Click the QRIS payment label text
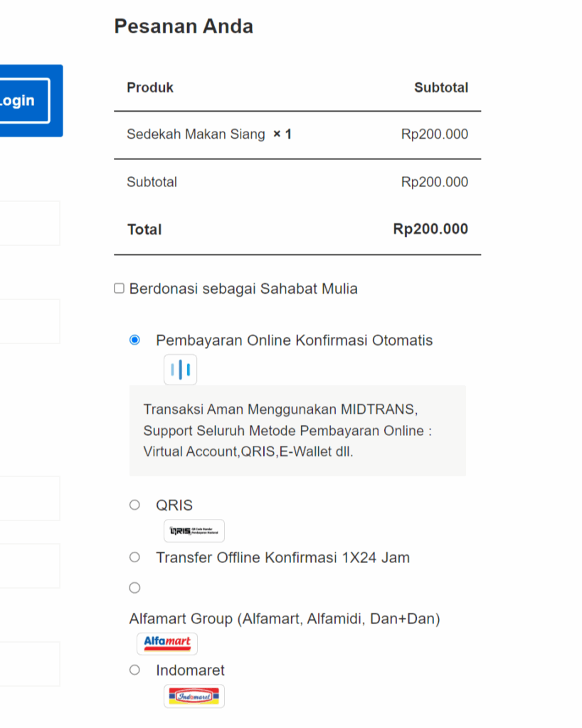The height and width of the screenshot is (728, 582). click(x=174, y=505)
